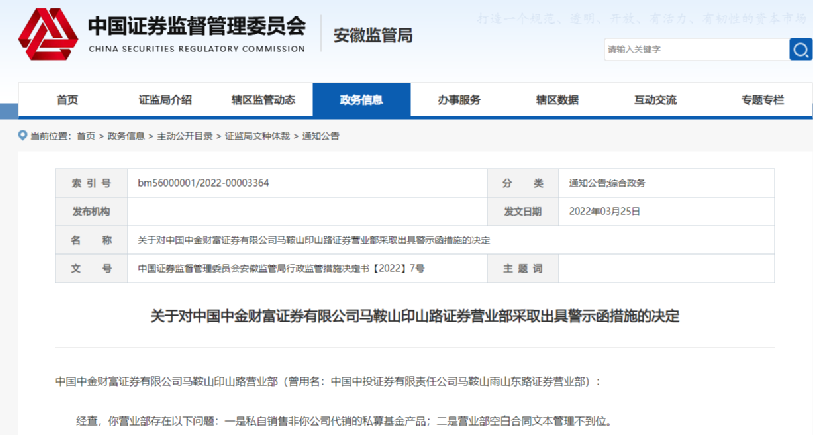This screenshot has height=435, width=813.
Task: Go to 首页 in the breadcrumb
Action: tap(86, 136)
